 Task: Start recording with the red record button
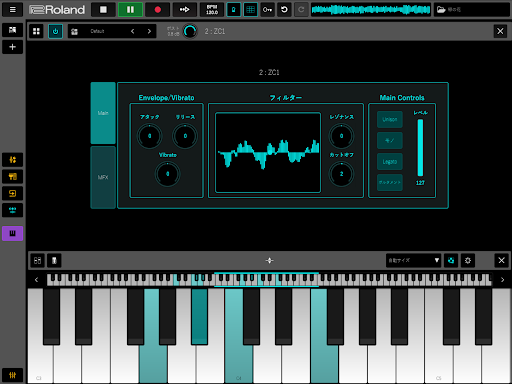158,9
